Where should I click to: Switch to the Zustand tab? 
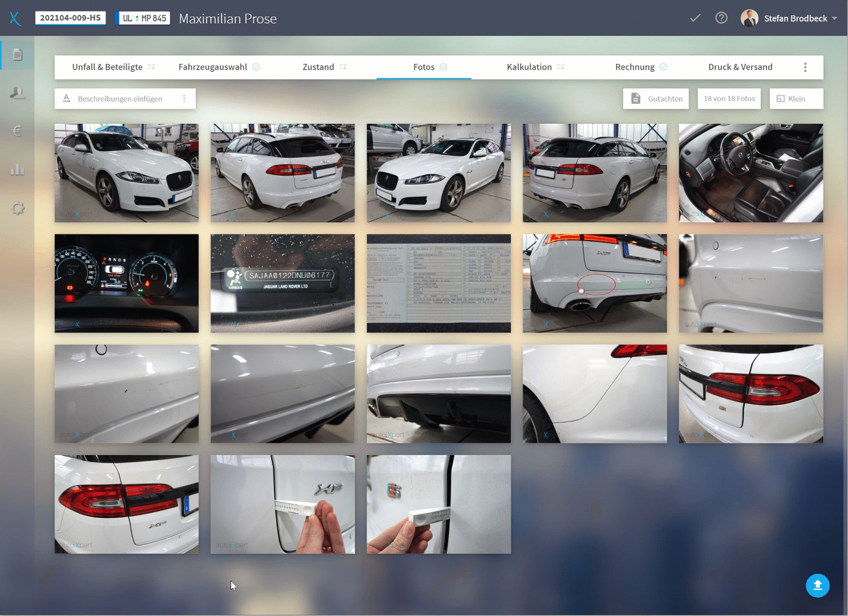(324, 67)
